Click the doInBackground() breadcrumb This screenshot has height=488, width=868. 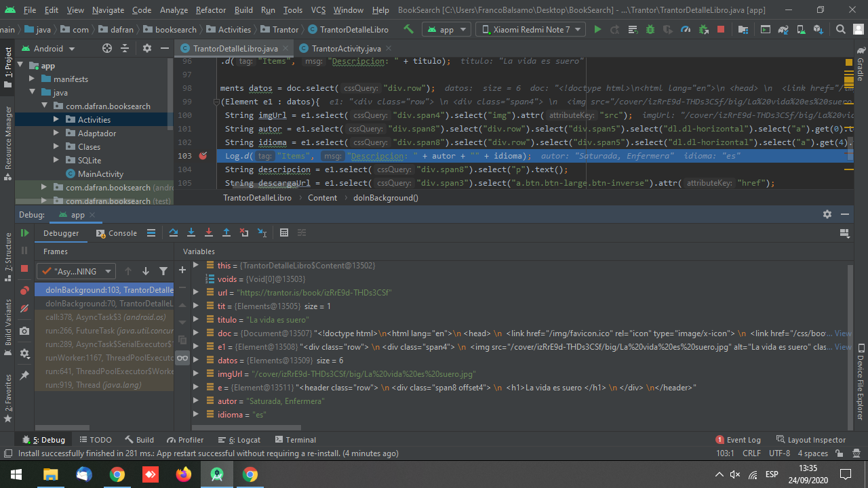coord(385,198)
